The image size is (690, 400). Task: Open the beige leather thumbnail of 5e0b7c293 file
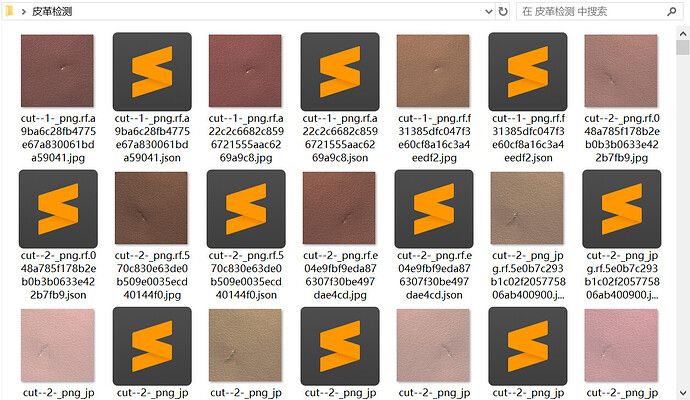point(527,208)
